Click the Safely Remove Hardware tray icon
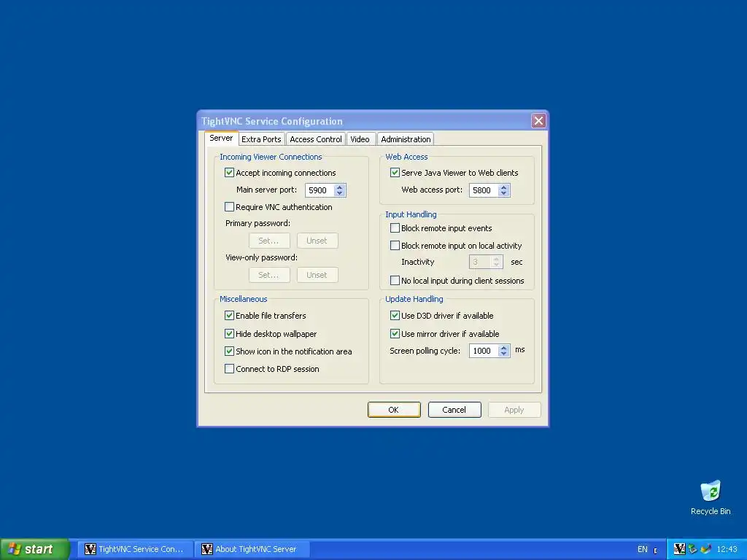747x560 pixels. (692, 548)
